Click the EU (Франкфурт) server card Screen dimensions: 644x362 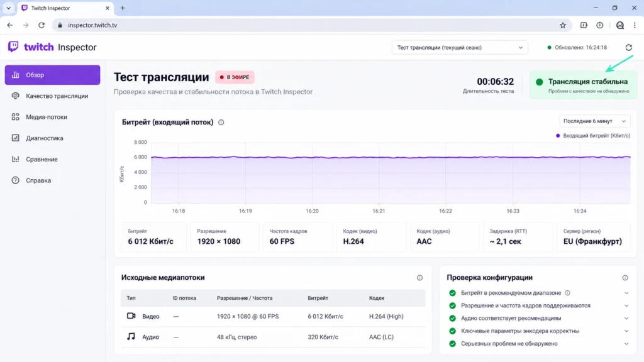(x=594, y=237)
